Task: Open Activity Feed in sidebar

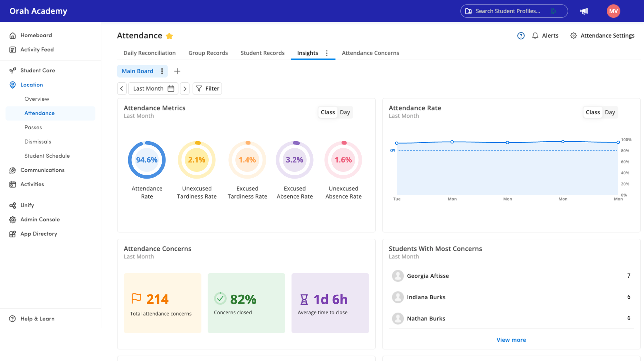Action: (x=37, y=50)
